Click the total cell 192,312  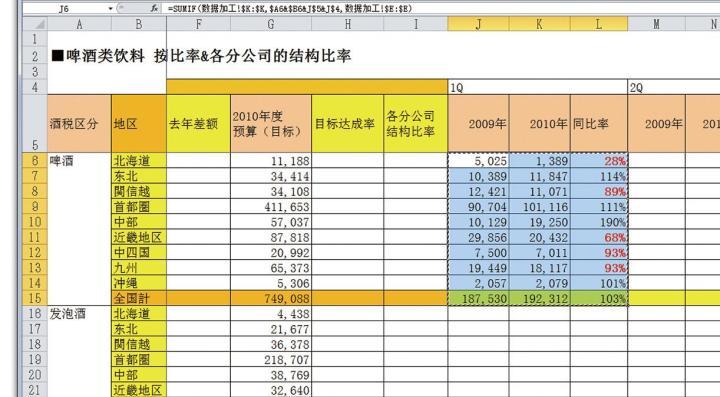click(540, 298)
